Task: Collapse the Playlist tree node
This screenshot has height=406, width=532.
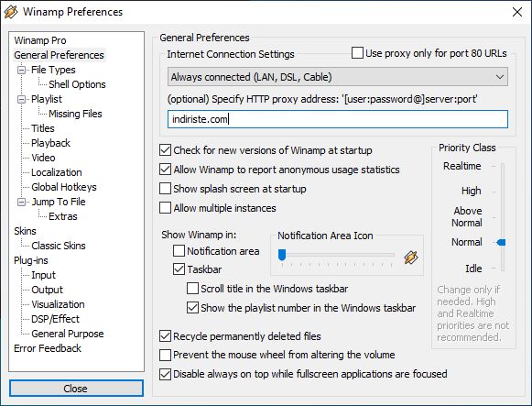Action: [21, 99]
